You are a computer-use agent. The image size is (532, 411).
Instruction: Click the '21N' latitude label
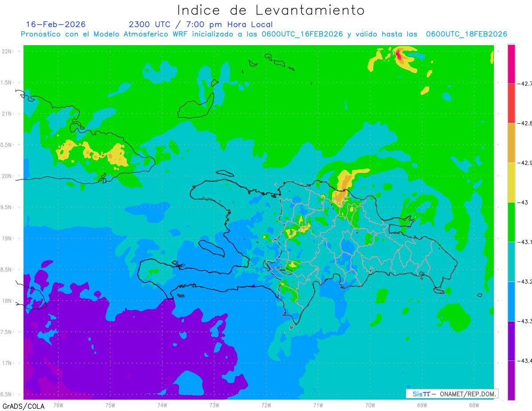tap(6, 114)
